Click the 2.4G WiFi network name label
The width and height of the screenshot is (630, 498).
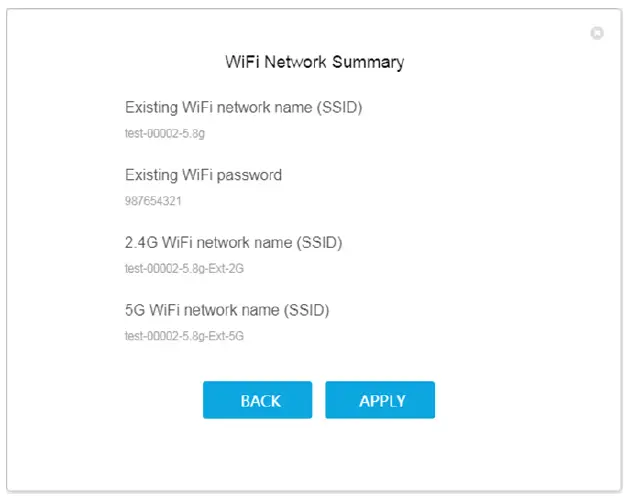pyautogui.click(x=234, y=242)
